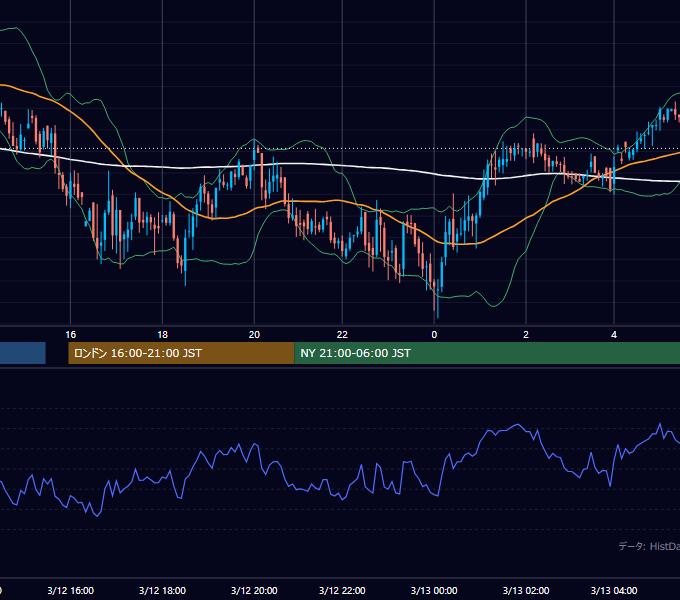This screenshot has width=680, height=600.
Task: Click the ロンドン 16:00-21:00 JST session bar
Action: coord(181,353)
